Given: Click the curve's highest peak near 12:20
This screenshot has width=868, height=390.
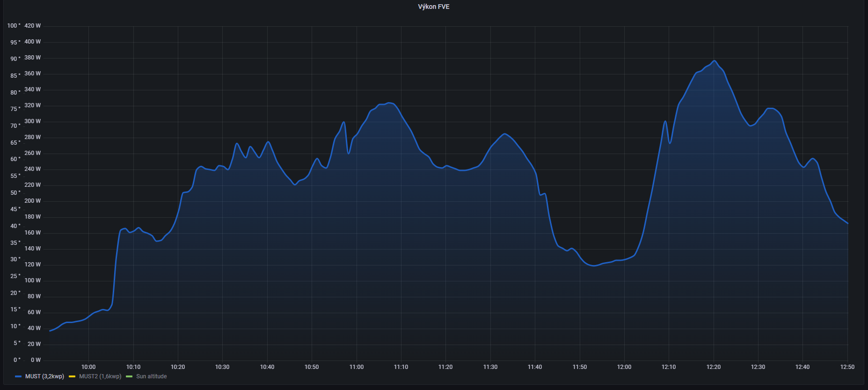Looking at the screenshot, I should coord(714,61).
